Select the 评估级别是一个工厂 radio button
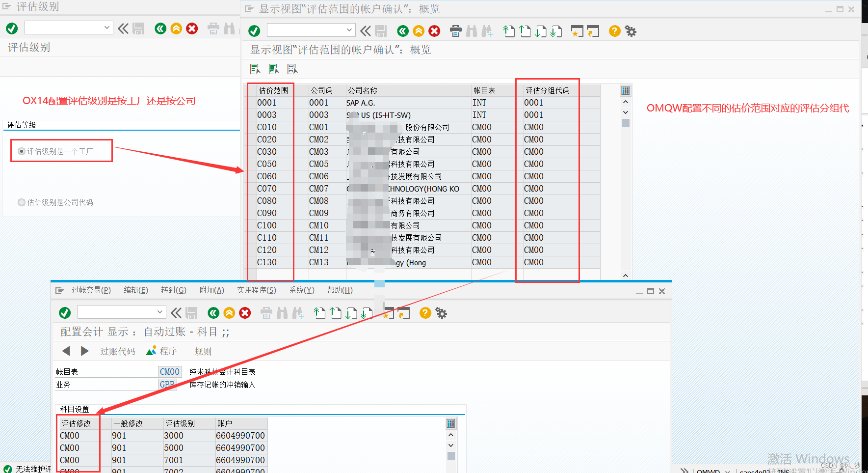This screenshot has height=473, width=868. [21, 151]
